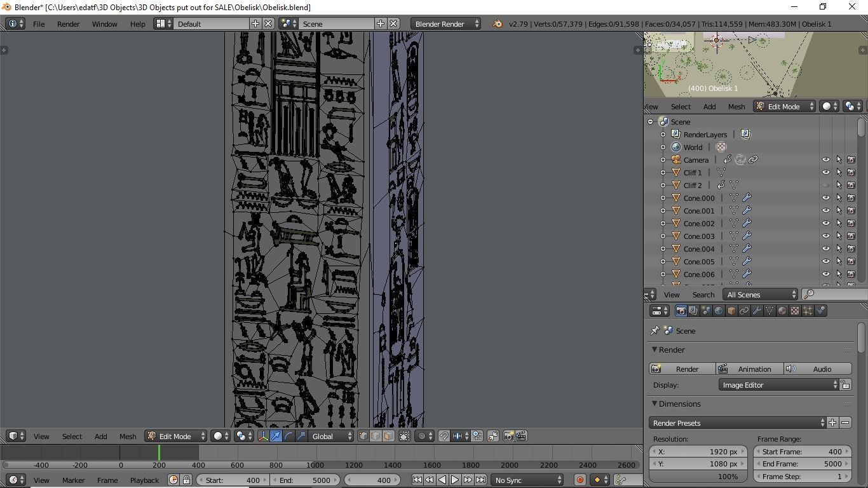Enable the rotate manipulator arc

[288, 436]
